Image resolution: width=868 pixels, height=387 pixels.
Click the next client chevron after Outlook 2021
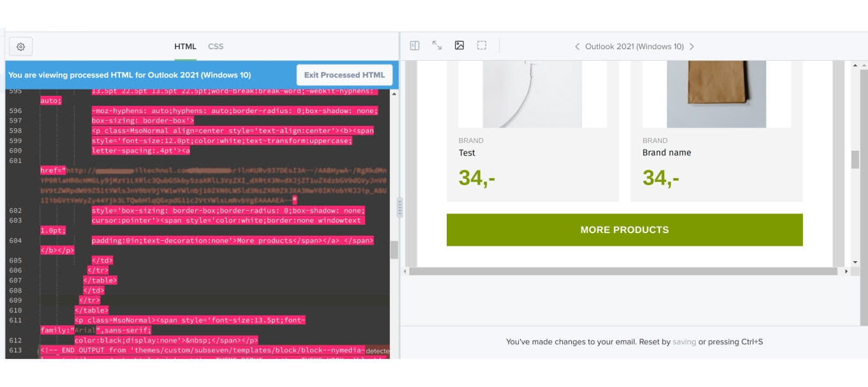[x=691, y=46]
